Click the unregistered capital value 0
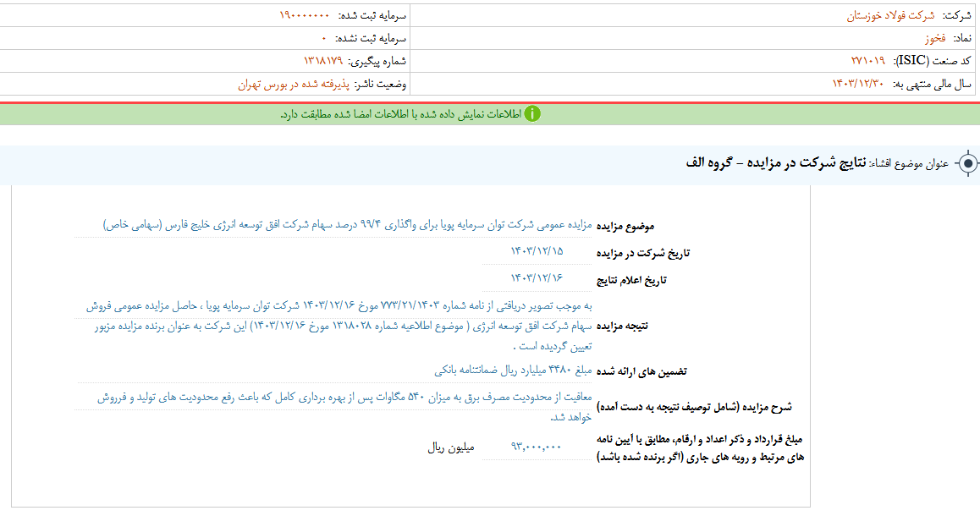Screen dimensions: 980x516 [323, 39]
